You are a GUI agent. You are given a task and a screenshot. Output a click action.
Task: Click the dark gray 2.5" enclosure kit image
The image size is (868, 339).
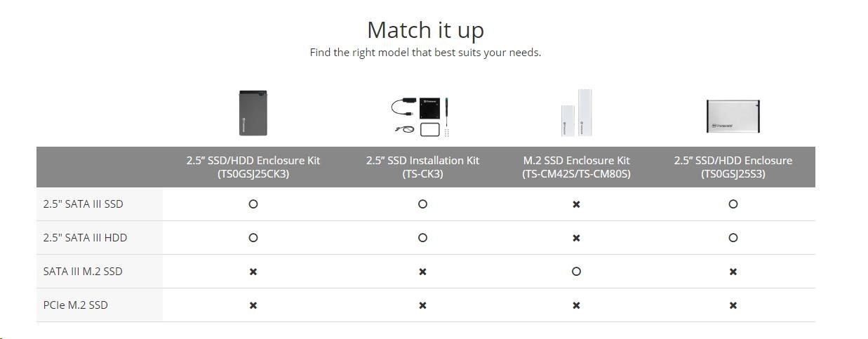(253, 112)
